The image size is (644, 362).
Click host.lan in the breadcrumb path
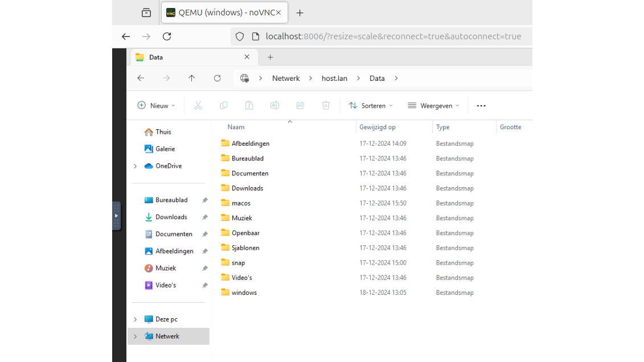(x=334, y=78)
